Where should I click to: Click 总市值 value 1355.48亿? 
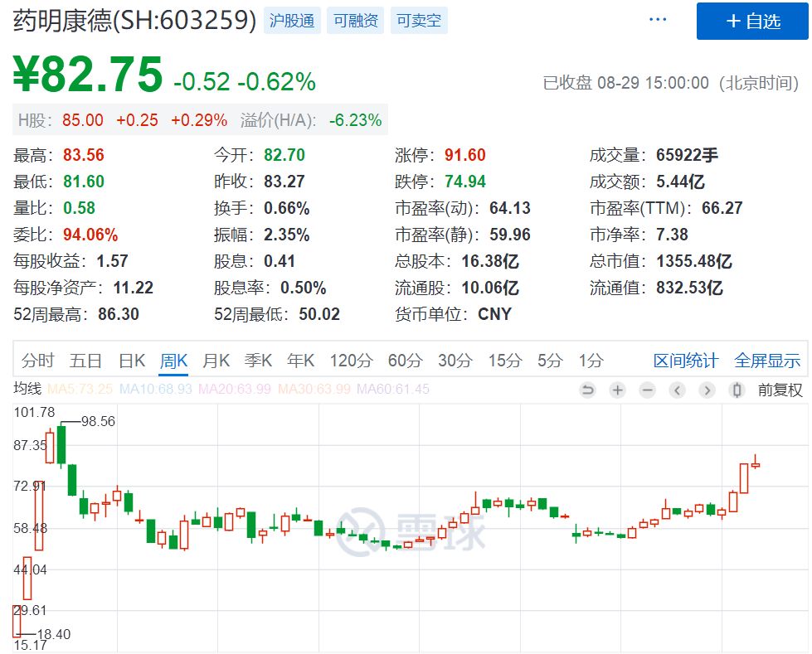click(x=694, y=261)
